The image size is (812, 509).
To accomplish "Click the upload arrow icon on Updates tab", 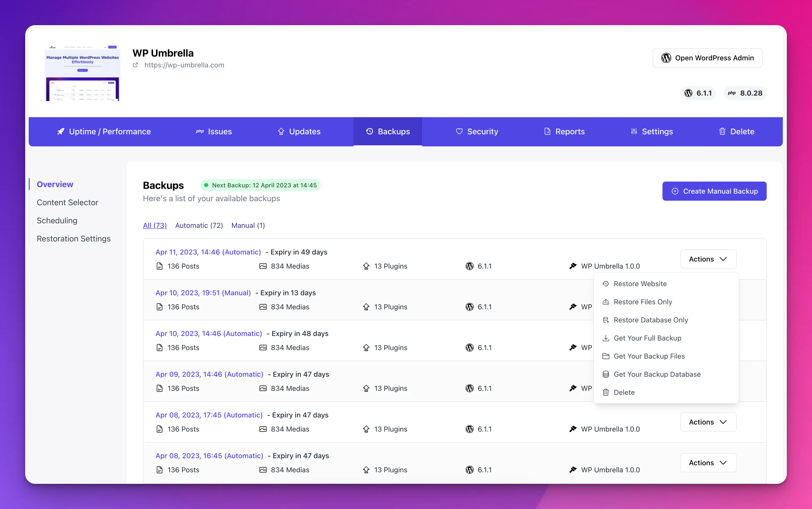I will coord(281,132).
